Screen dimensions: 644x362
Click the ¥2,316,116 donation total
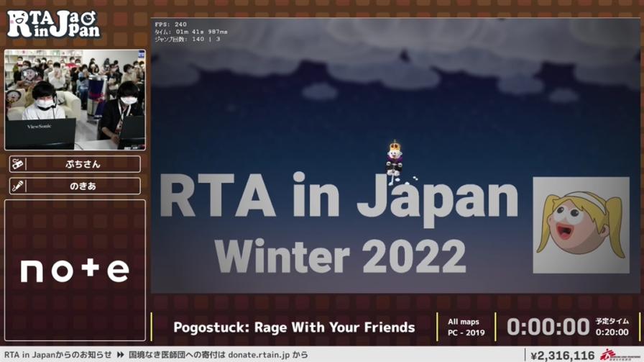pyautogui.click(x=562, y=356)
